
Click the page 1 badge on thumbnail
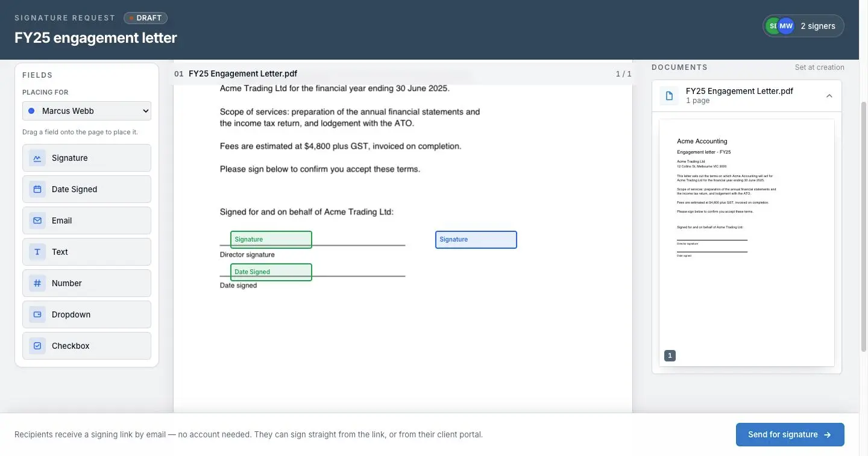tap(670, 355)
